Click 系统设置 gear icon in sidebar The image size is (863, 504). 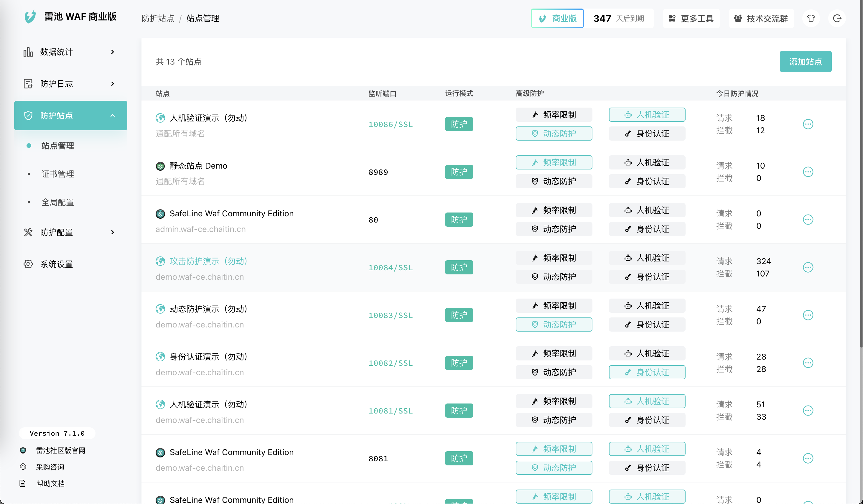(x=28, y=264)
